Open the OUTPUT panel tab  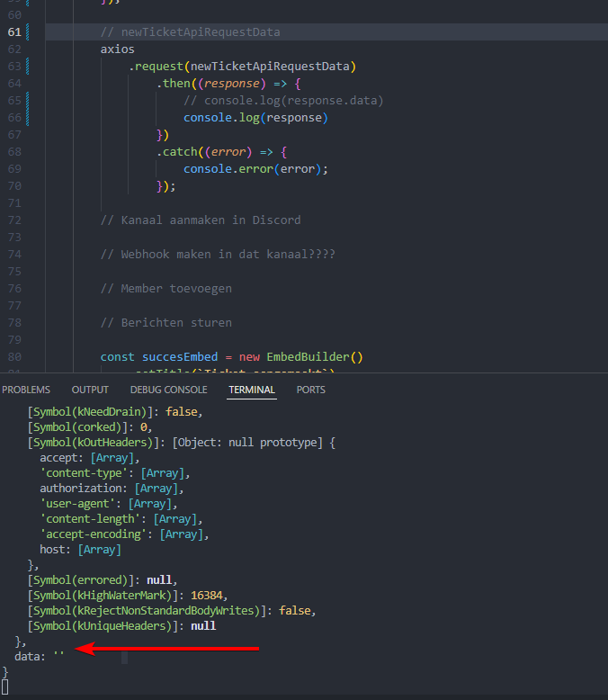pos(90,390)
